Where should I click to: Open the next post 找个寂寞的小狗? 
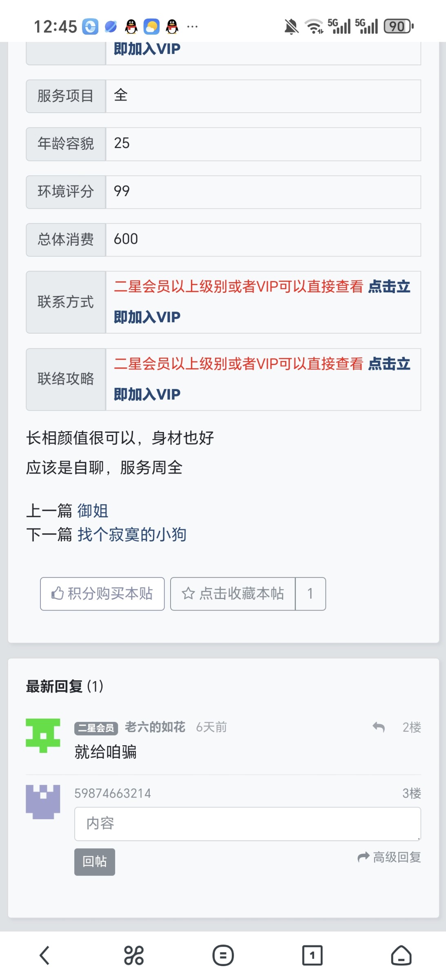(132, 535)
